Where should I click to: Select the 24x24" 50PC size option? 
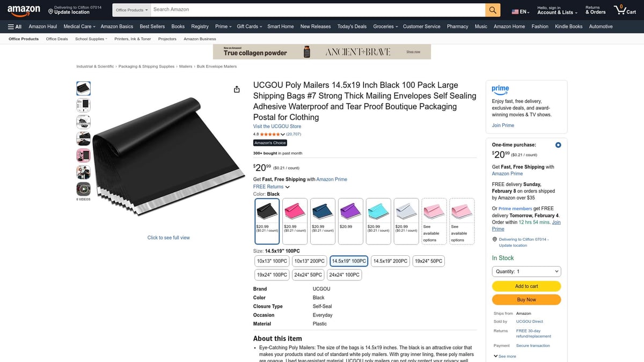(308, 274)
